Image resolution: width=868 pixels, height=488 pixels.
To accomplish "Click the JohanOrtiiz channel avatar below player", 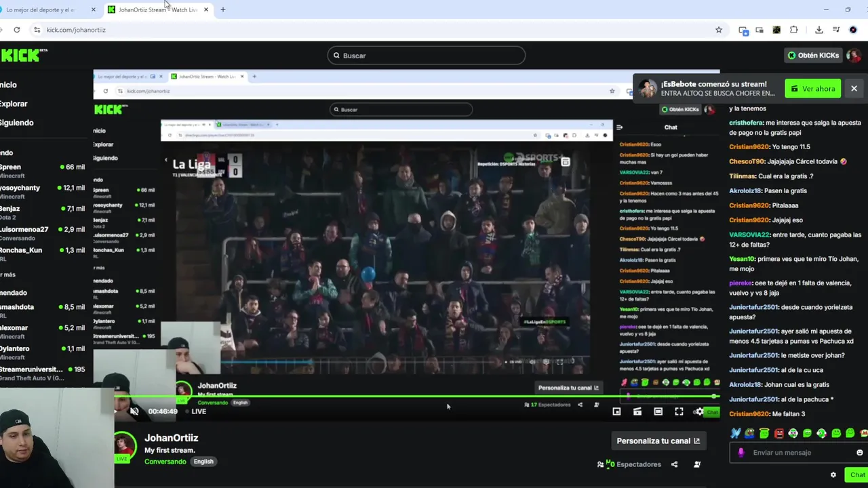I will coord(123,445).
